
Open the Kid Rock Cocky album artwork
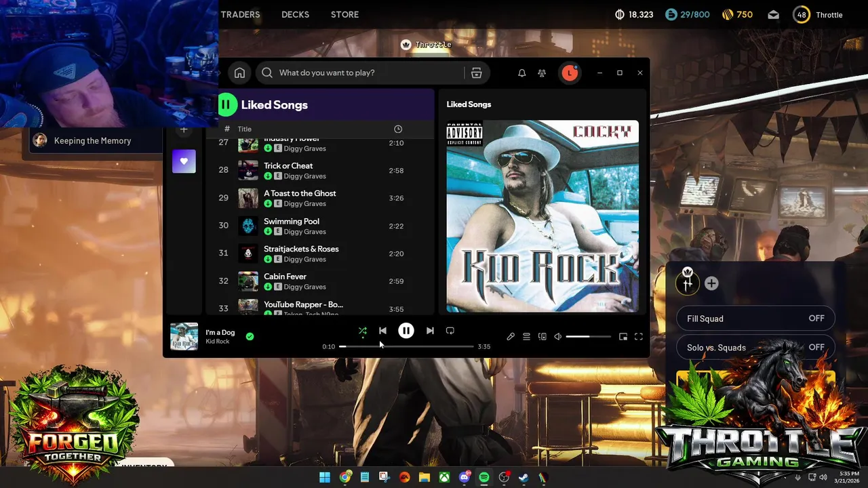point(542,216)
